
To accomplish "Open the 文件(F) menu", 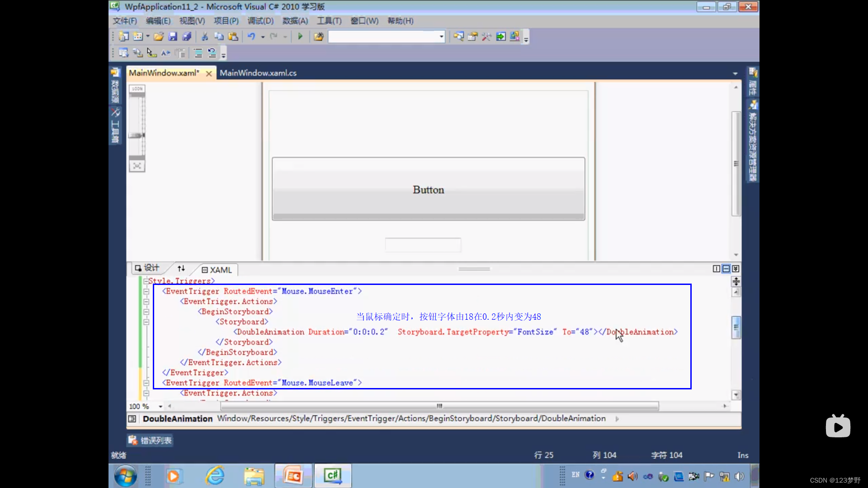I will (x=125, y=21).
